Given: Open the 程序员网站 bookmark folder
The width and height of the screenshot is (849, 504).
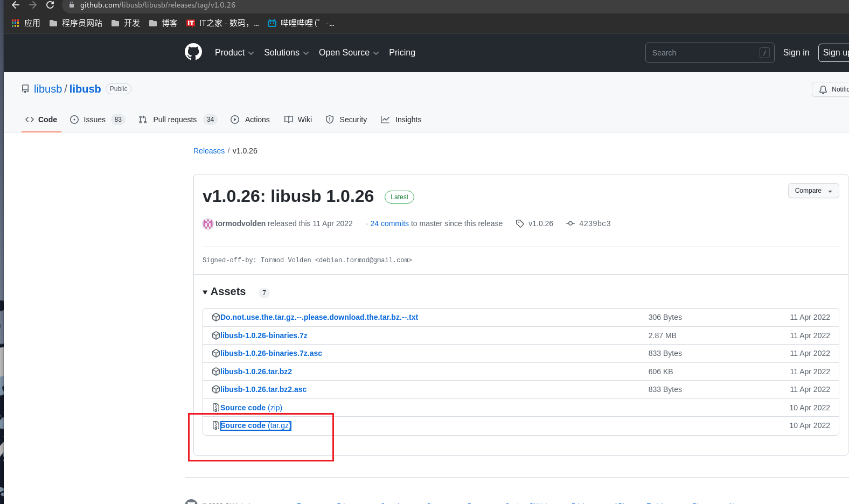Looking at the screenshot, I should tap(76, 23).
